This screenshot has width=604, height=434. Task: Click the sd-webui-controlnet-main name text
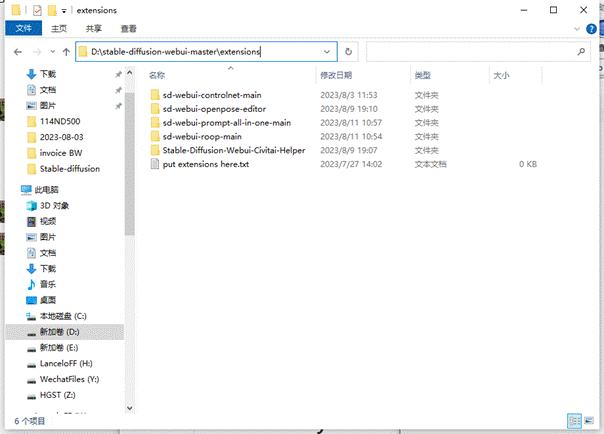pos(212,95)
